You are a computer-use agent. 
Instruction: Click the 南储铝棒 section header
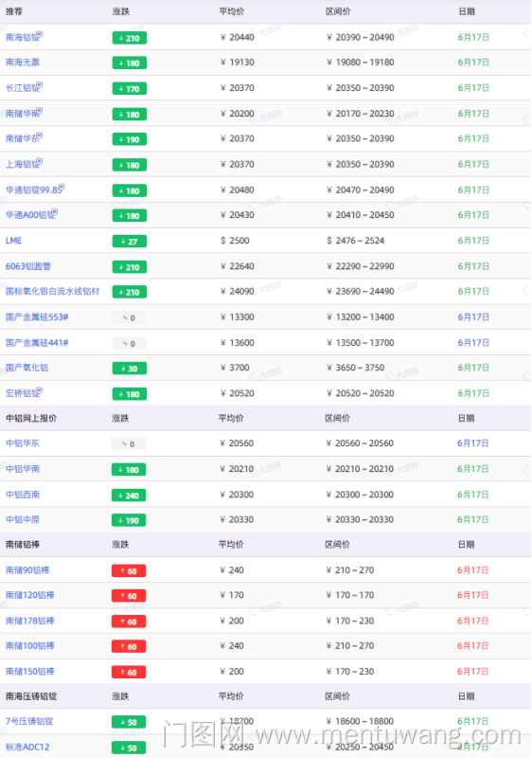23,545
